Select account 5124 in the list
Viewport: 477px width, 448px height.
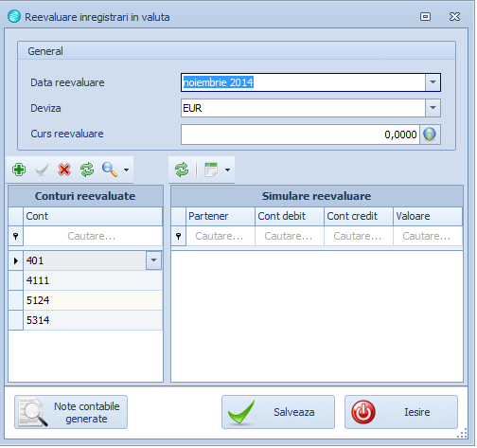pos(93,300)
